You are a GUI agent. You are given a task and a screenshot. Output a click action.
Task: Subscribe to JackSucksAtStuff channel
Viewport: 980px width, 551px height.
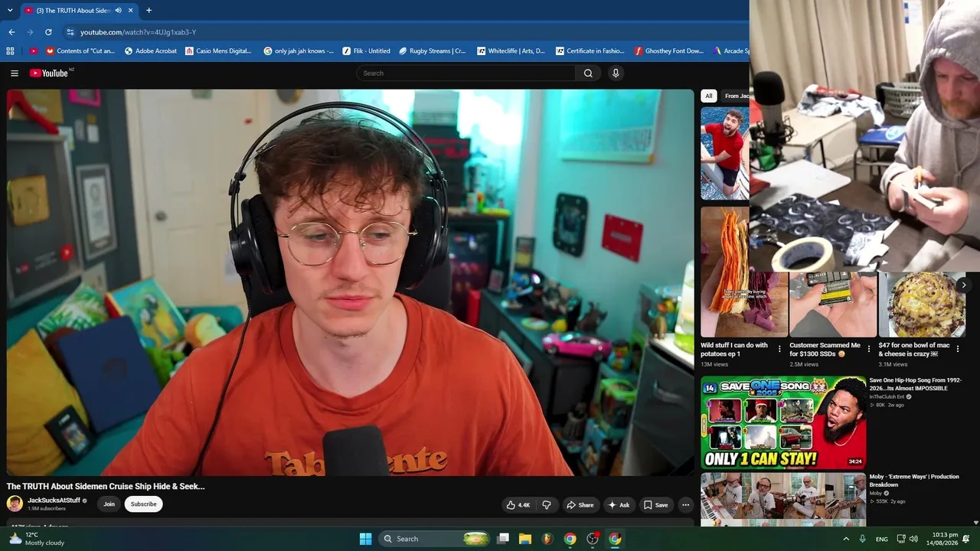(x=143, y=504)
